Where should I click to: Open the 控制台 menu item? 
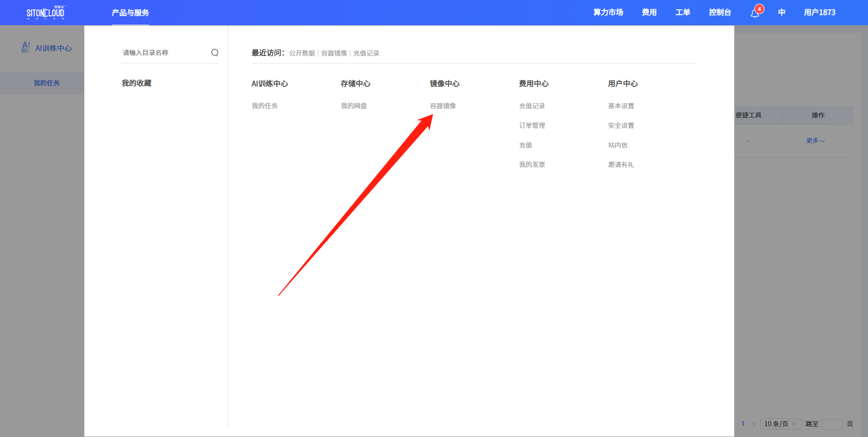point(720,13)
